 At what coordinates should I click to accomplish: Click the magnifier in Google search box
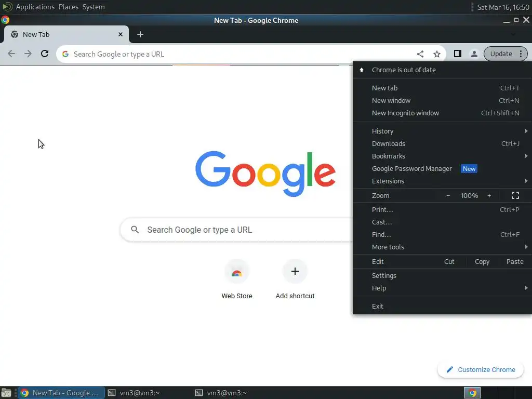pyautogui.click(x=135, y=230)
